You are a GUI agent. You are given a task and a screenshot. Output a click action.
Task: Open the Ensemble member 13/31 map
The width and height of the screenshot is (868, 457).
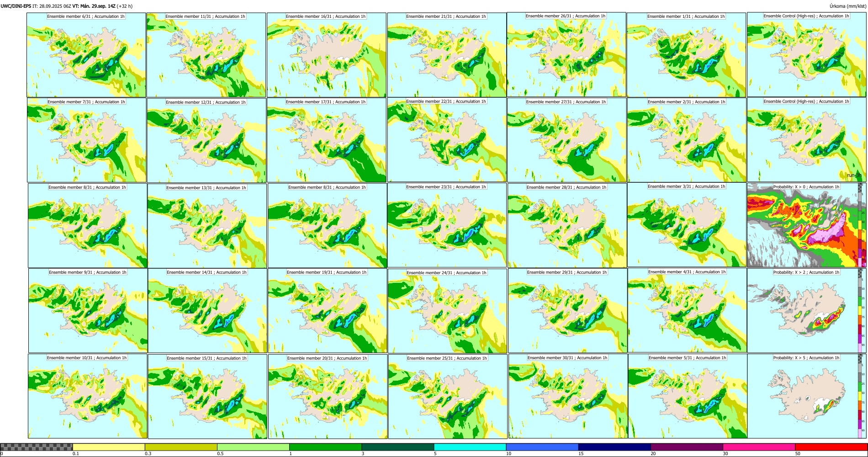tap(207, 226)
